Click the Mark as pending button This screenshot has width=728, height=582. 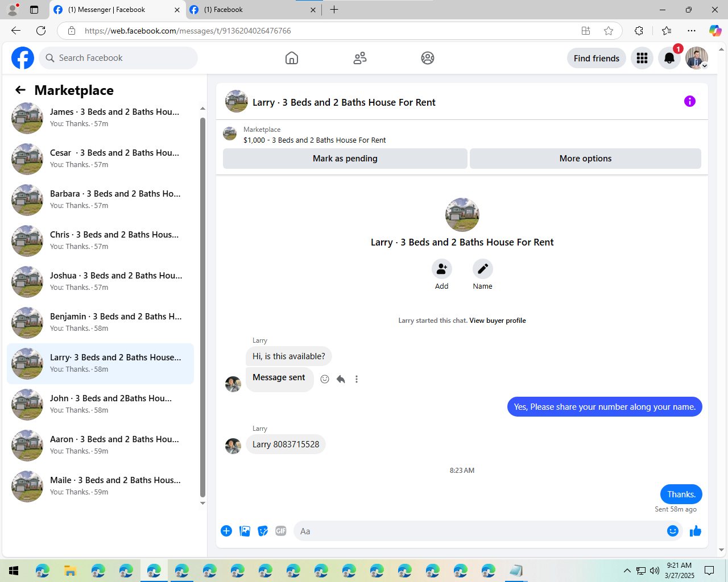[345, 159]
